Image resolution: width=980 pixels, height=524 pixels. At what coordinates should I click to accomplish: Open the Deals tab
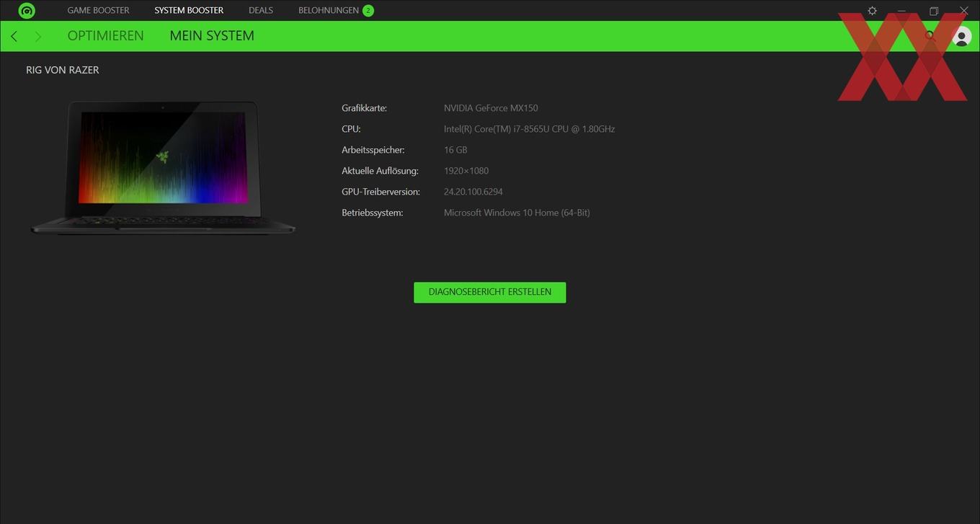tap(261, 11)
